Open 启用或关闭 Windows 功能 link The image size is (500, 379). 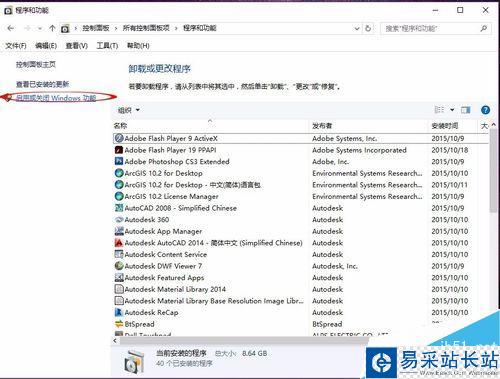(x=56, y=98)
